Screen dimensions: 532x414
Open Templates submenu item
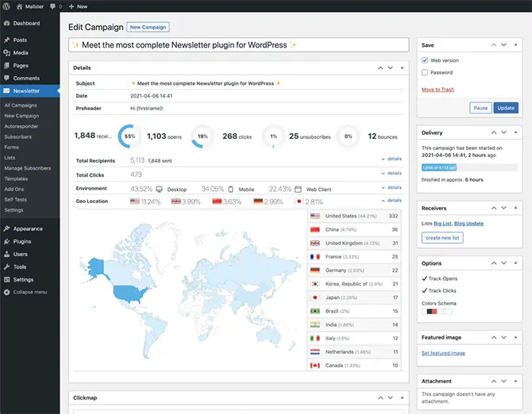[x=16, y=178]
